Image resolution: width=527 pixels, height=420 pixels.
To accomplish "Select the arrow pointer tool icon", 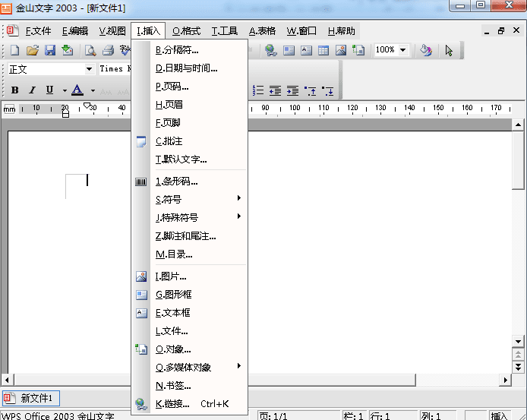I will pos(449,50).
